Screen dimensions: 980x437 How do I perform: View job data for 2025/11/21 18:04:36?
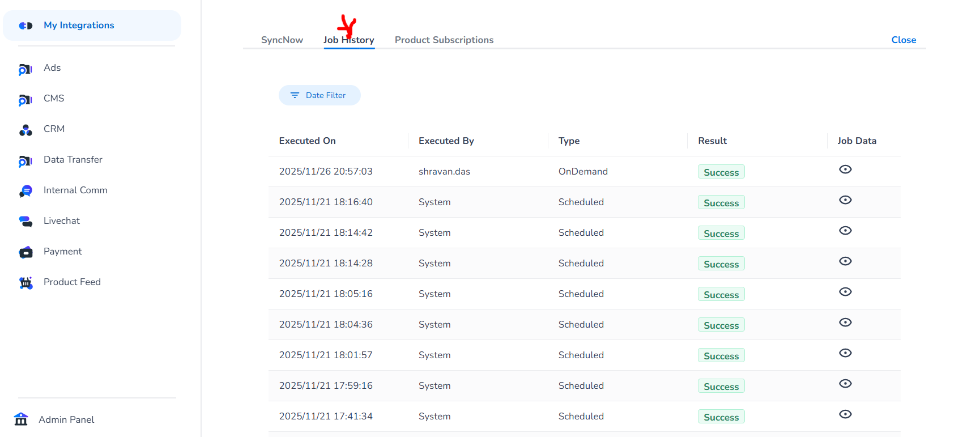(x=845, y=323)
